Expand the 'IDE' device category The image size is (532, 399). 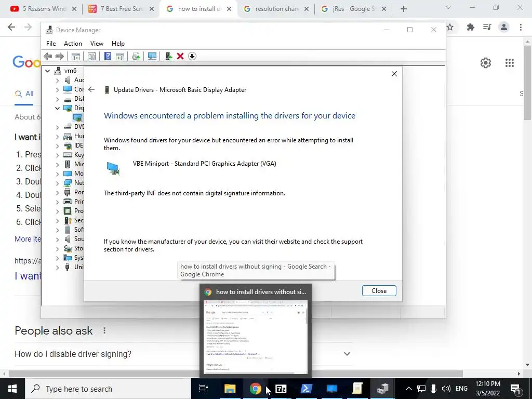pos(57,145)
